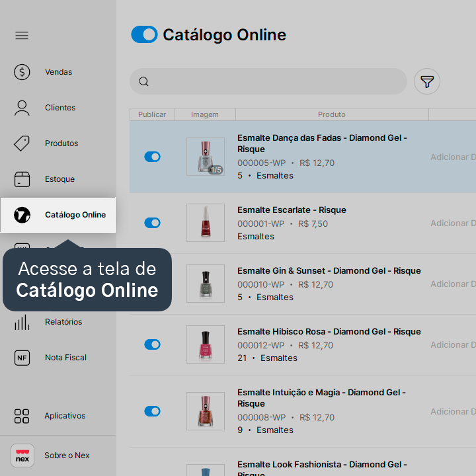Click stock value 9 in Intuição row

pyautogui.click(x=240, y=430)
